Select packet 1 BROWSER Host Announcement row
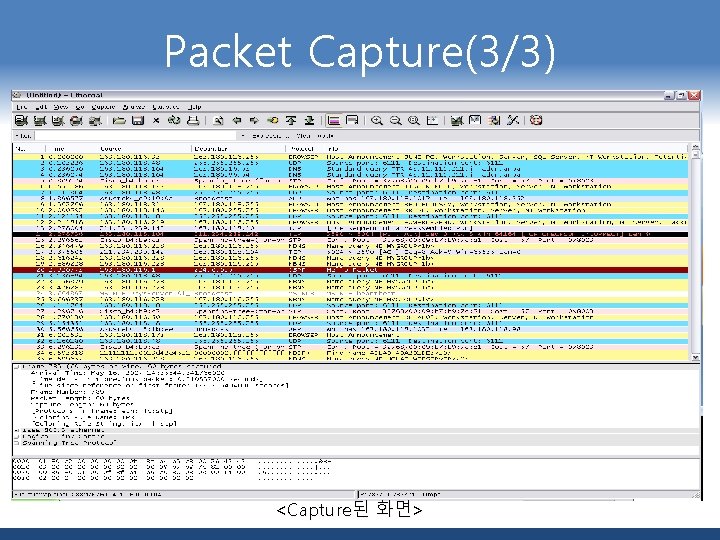The height and width of the screenshot is (540, 720). click(x=350, y=157)
